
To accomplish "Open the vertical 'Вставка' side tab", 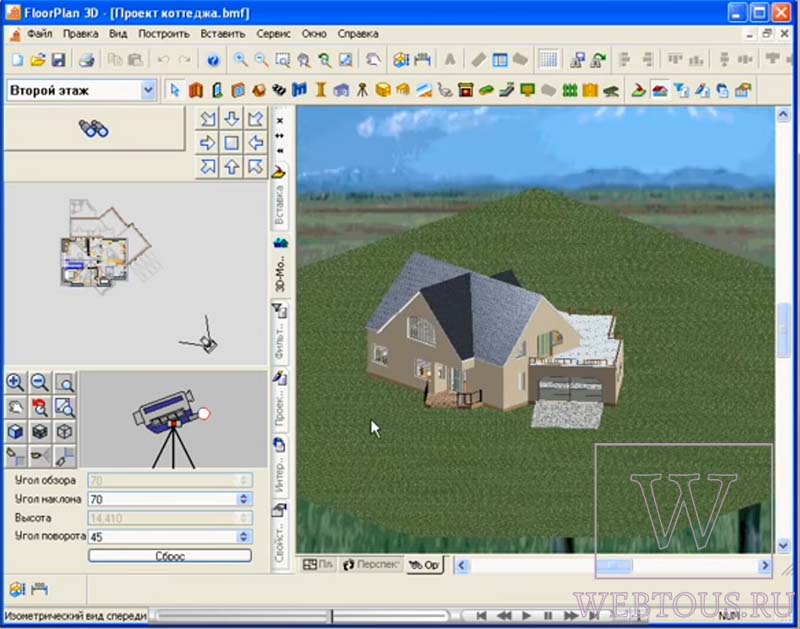I will tap(279, 197).
